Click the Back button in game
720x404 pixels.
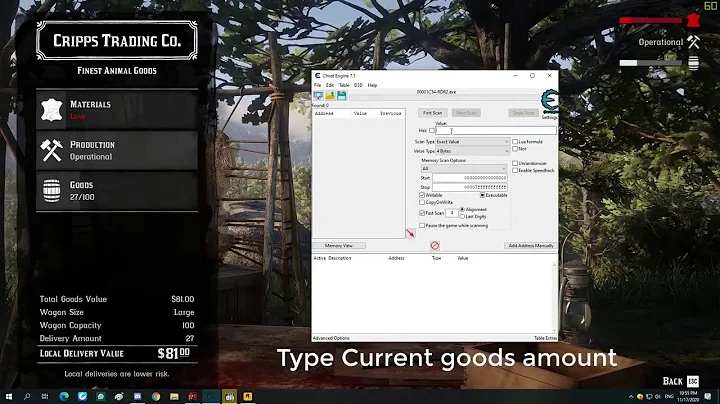click(x=673, y=382)
